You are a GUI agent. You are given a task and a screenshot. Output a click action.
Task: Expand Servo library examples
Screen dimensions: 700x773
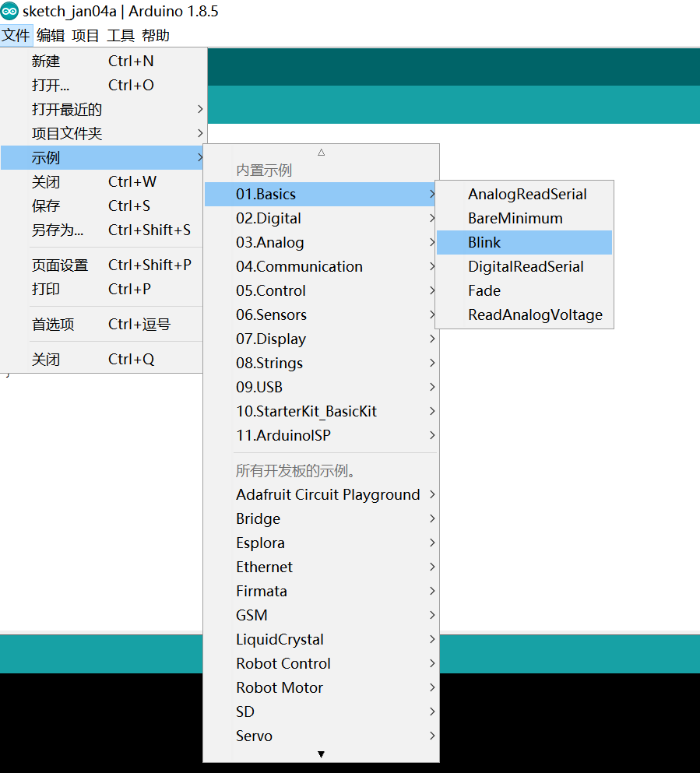(x=321, y=736)
